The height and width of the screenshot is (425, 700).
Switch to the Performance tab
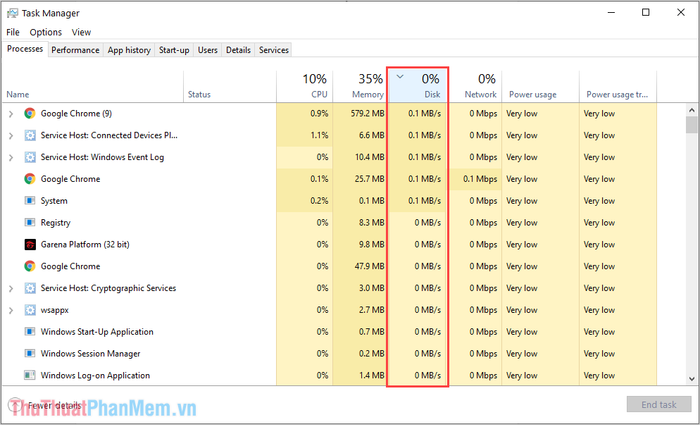point(75,50)
